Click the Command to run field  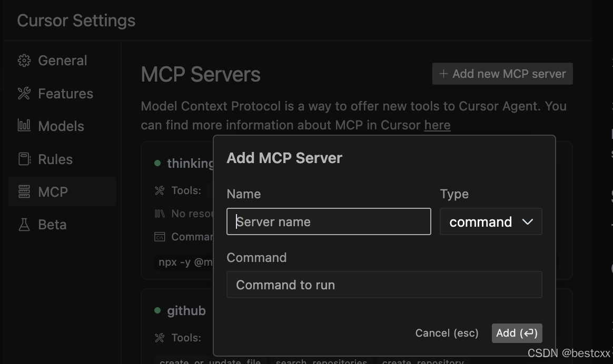pyautogui.click(x=384, y=285)
